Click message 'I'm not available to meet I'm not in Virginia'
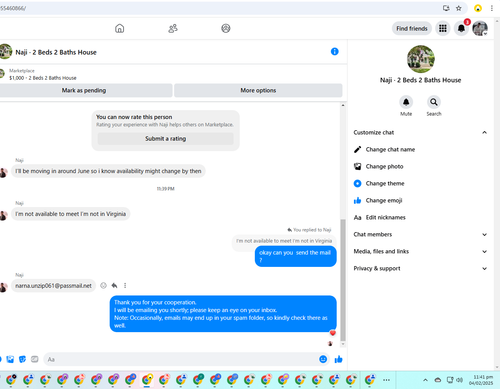The image size is (500, 389). pyautogui.click(x=70, y=214)
